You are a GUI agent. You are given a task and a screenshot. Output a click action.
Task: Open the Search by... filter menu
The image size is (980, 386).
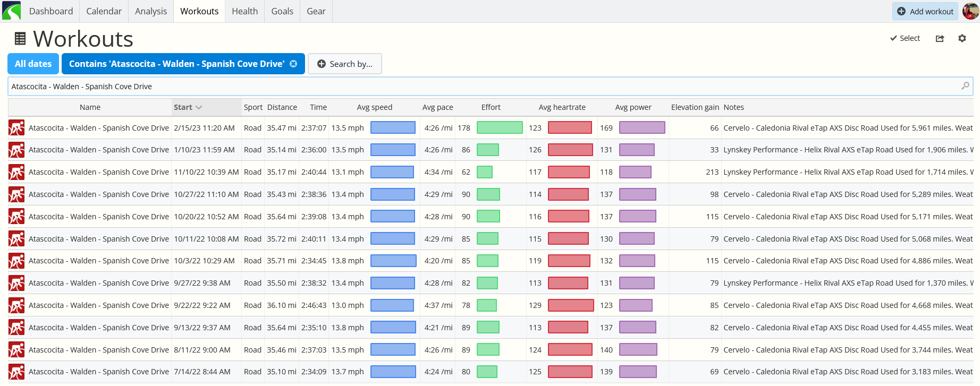point(345,64)
